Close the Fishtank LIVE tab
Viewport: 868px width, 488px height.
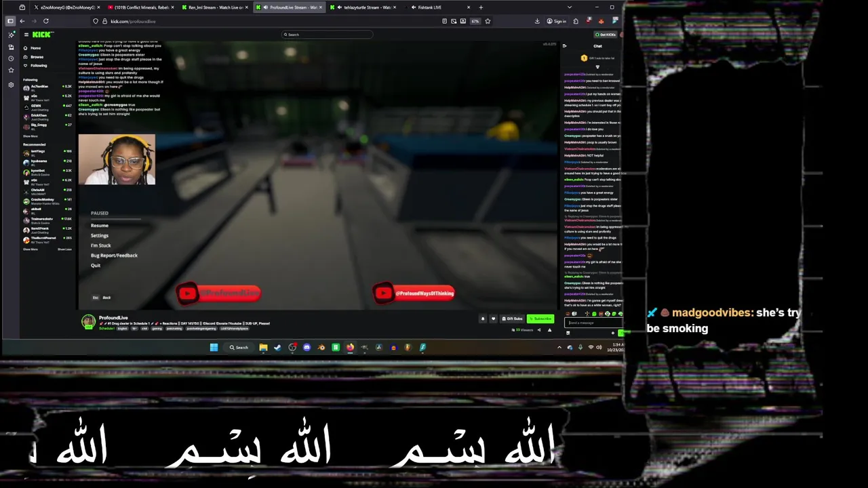[x=469, y=7]
